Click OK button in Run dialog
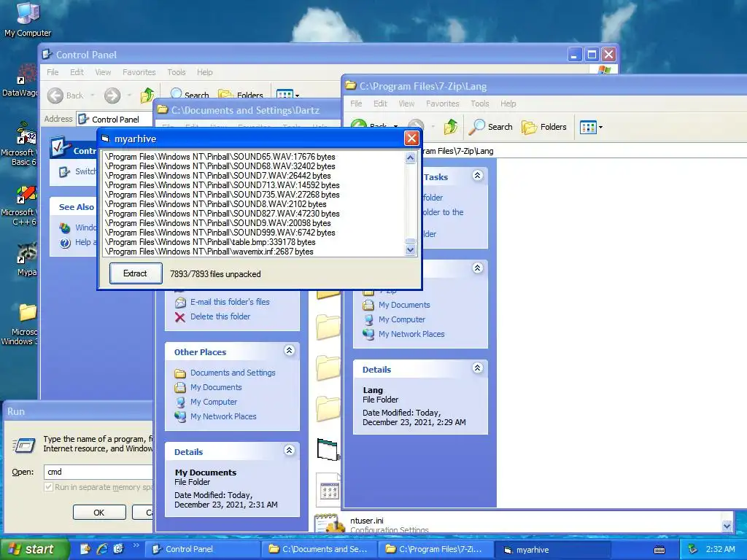Image resolution: width=747 pixels, height=560 pixels. (99, 513)
